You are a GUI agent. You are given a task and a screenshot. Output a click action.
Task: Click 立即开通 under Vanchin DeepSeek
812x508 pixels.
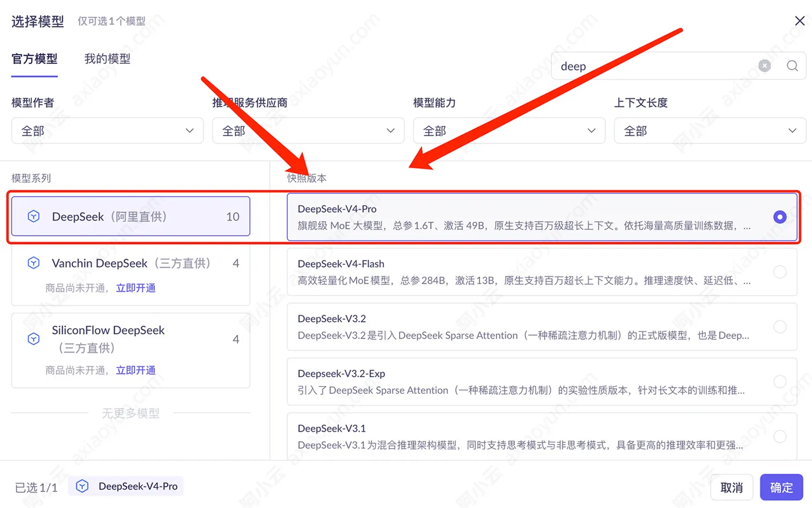point(136,288)
